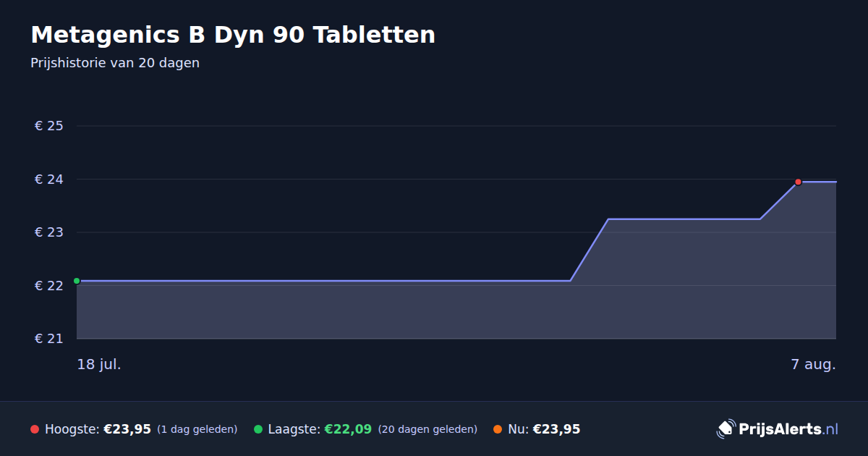Click the green Laagste legend dot

pos(258,429)
